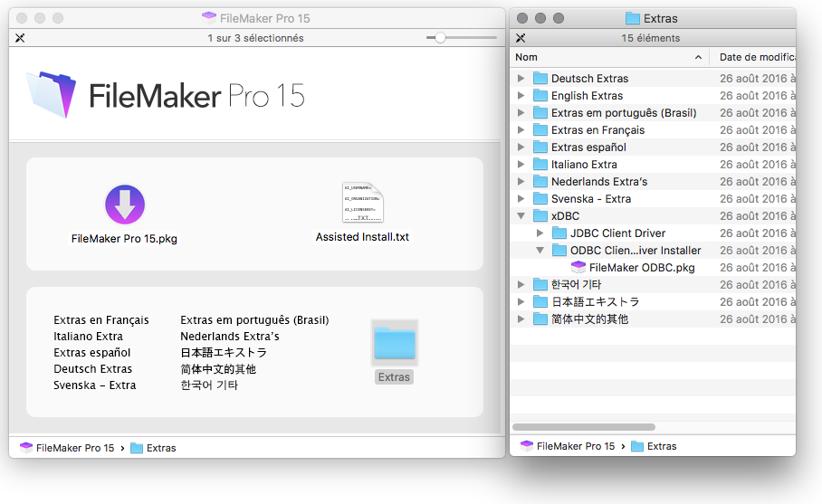Screen dimensions: 822x504
Task: Expand the Italiano Extra folder
Action: [521, 165]
